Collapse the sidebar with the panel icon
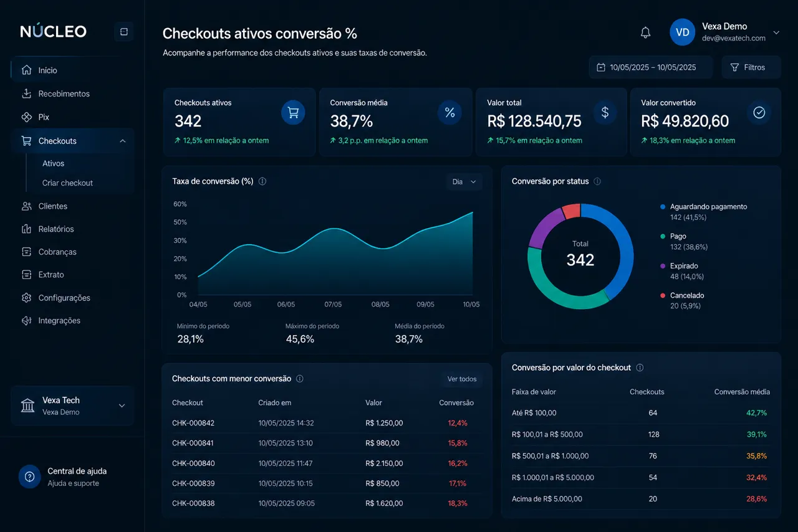The height and width of the screenshot is (532, 798). [x=123, y=32]
